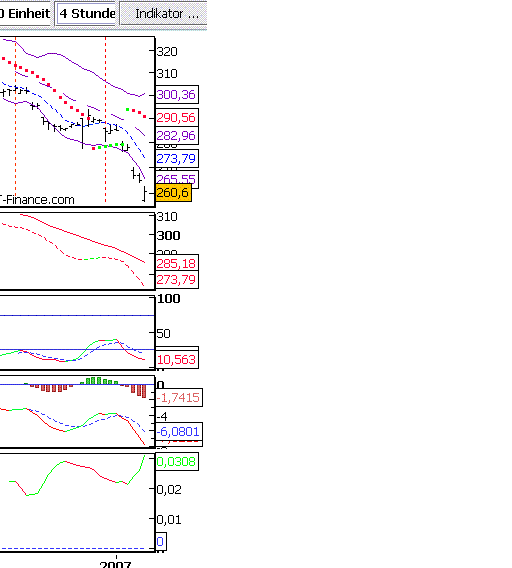The height and width of the screenshot is (568, 512).
Task: Click the Einheit button
Action: click(25, 13)
